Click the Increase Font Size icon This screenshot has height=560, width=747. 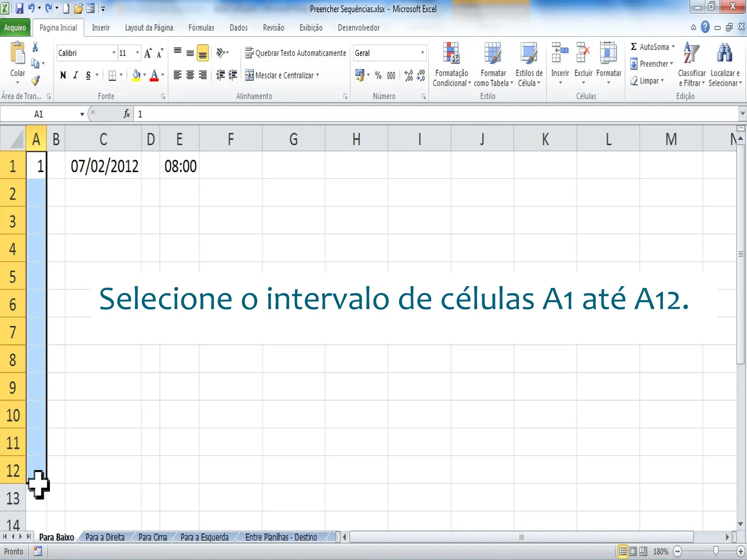click(x=148, y=53)
